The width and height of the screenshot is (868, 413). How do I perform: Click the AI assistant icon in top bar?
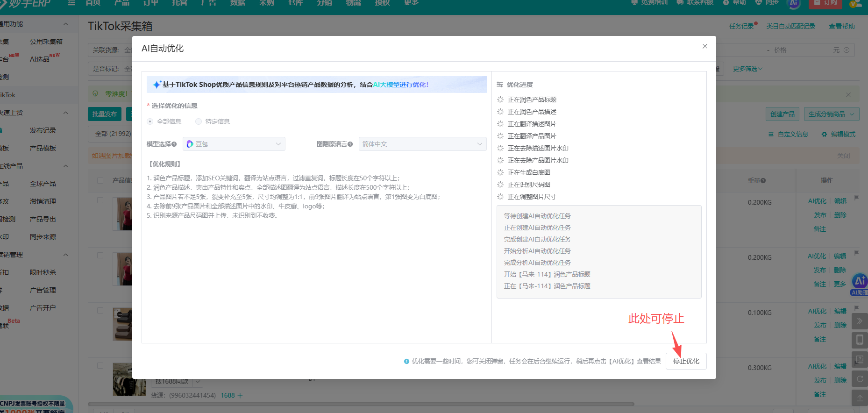coord(794,3)
